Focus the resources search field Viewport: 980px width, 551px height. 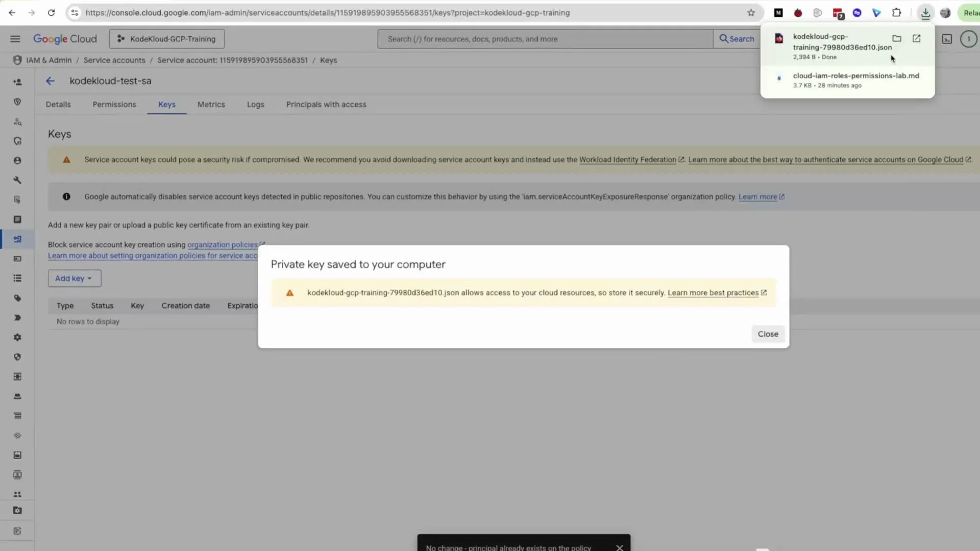coord(545,39)
